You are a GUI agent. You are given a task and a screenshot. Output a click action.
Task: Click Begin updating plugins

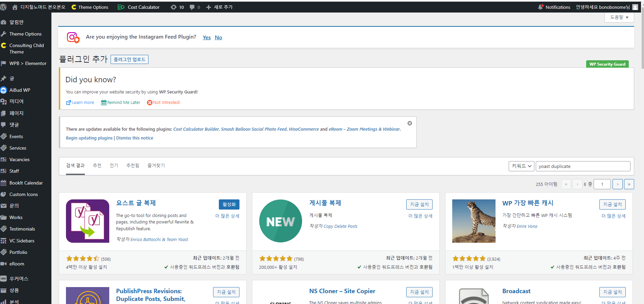coord(89,138)
